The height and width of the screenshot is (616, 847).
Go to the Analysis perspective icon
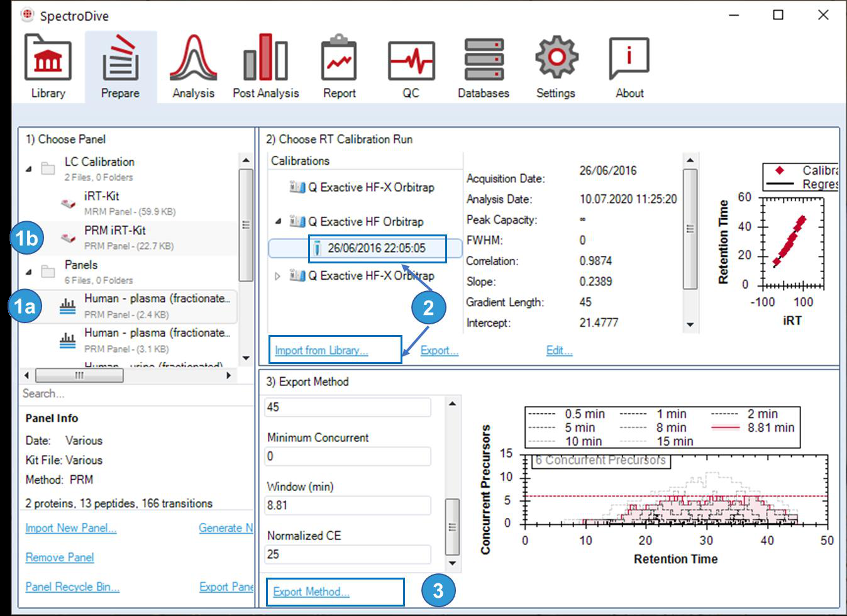pyautogui.click(x=193, y=58)
